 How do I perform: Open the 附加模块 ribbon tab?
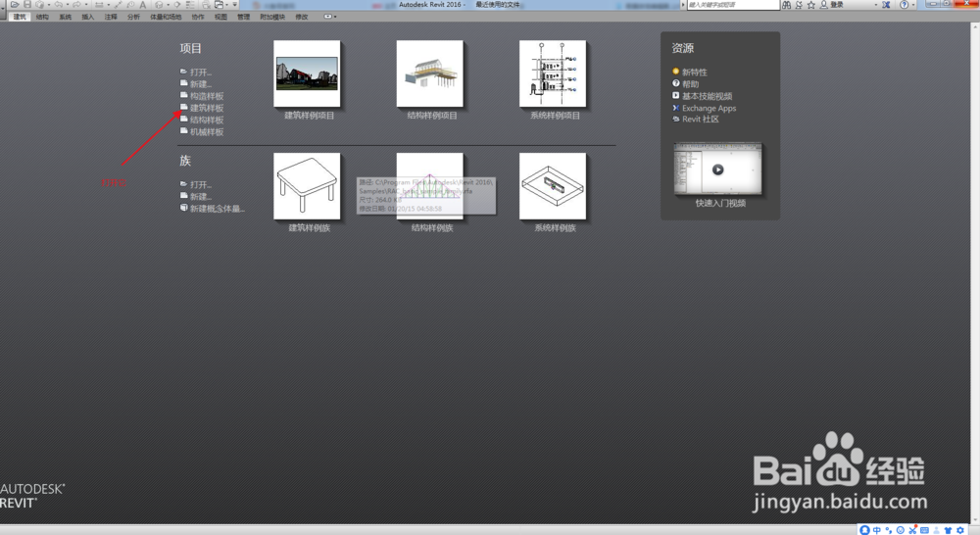coord(272,17)
